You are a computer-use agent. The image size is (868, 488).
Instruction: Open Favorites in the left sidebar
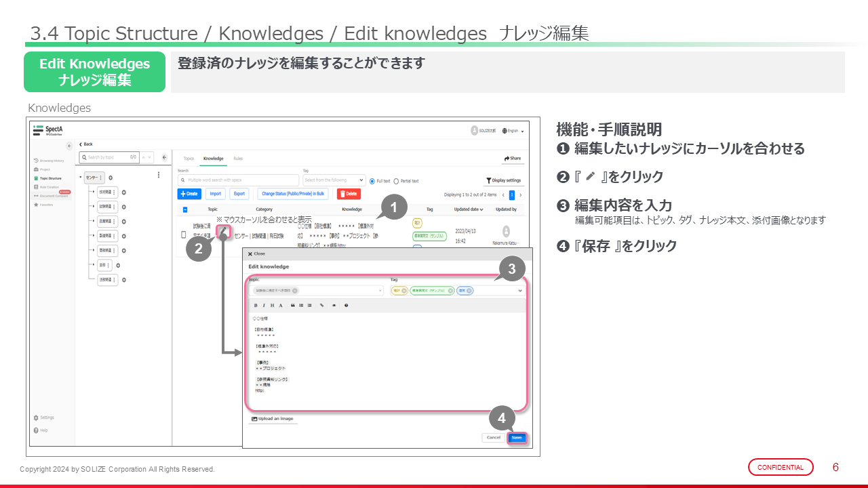tap(45, 204)
